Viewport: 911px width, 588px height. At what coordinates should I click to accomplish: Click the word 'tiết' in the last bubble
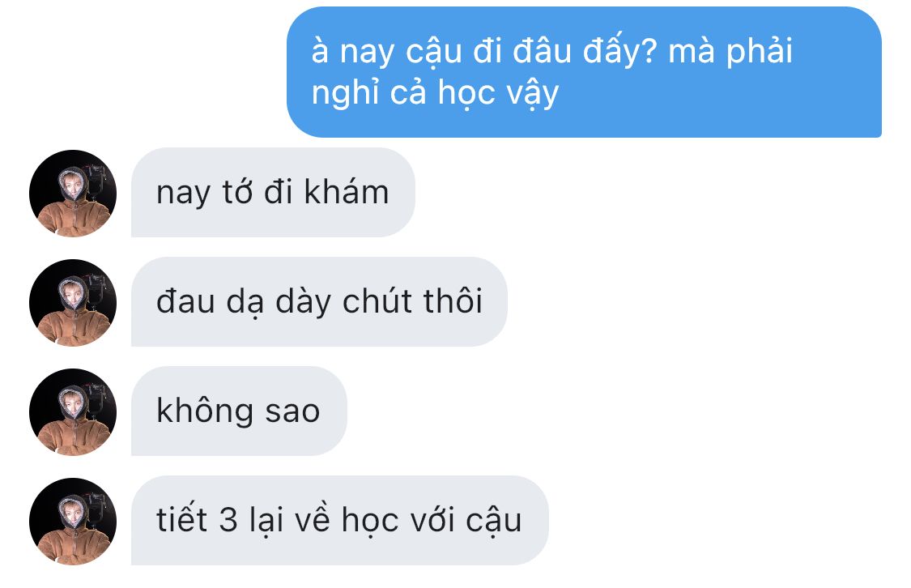[182, 519]
